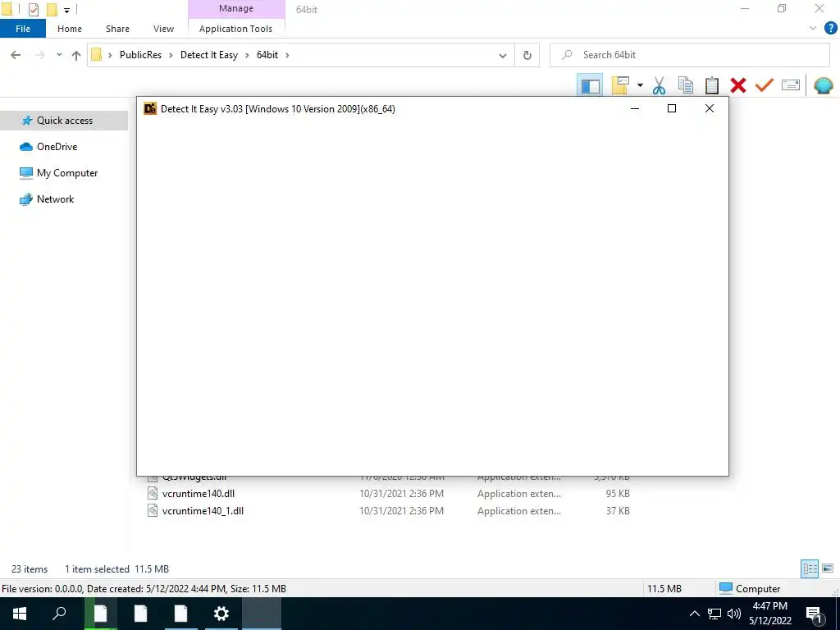Image resolution: width=840 pixels, height=630 pixels.
Task: Maximize the Detect It Easy window
Action: tap(672, 109)
